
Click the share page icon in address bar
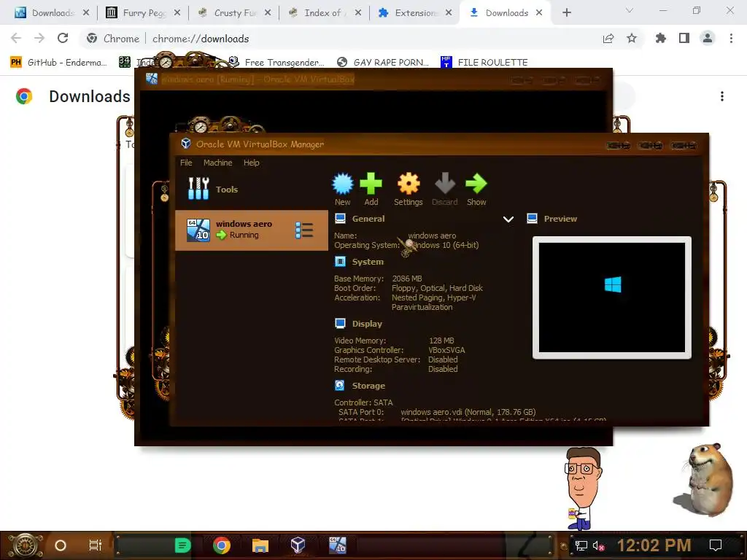pyautogui.click(x=608, y=38)
